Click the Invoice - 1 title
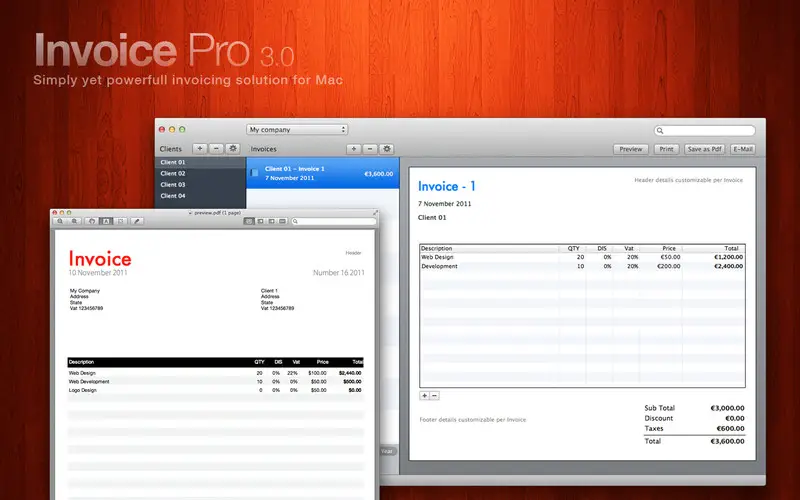This screenshot has width=800, height=500. 446,186
